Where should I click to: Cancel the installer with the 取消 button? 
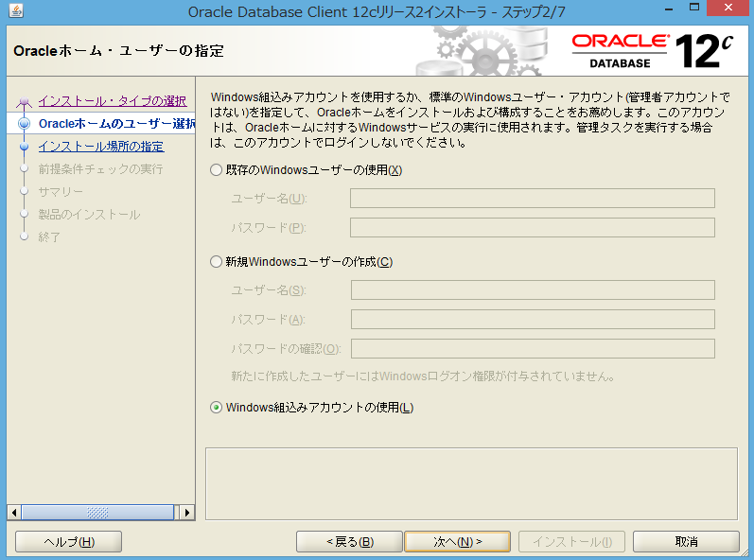[686, 542]
